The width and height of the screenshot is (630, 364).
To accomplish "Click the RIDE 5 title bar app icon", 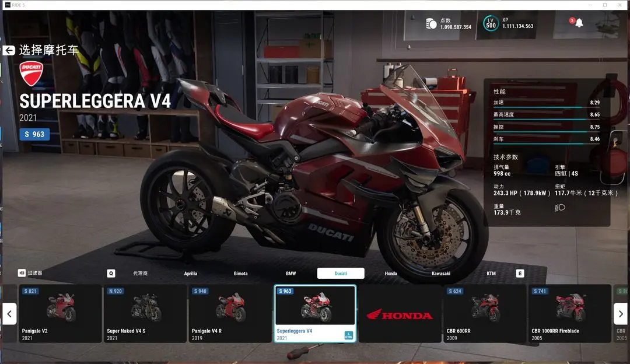I will coord(8,5).
